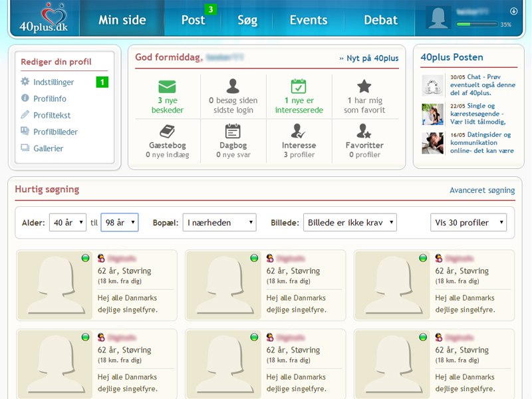Click the star 'har mig som favorit' icon

[x=364, y=86]
